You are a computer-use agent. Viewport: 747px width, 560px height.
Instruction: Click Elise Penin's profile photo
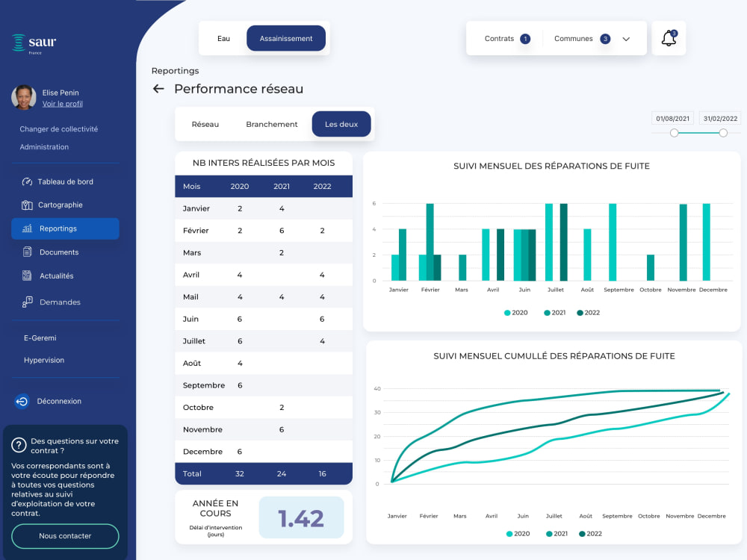[24, 97]
